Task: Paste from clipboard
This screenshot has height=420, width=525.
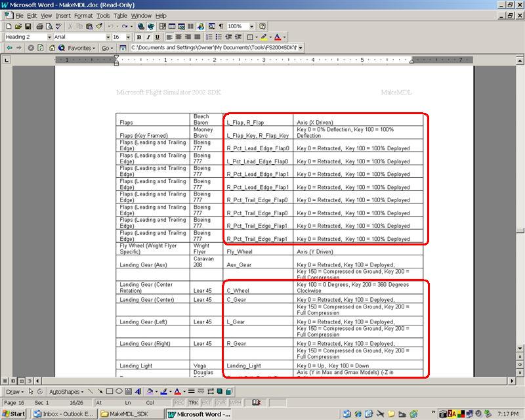Action: tap(89, 26)
